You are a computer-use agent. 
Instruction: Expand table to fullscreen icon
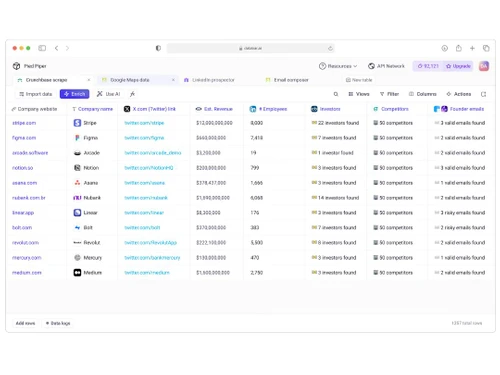coord(483,94)
